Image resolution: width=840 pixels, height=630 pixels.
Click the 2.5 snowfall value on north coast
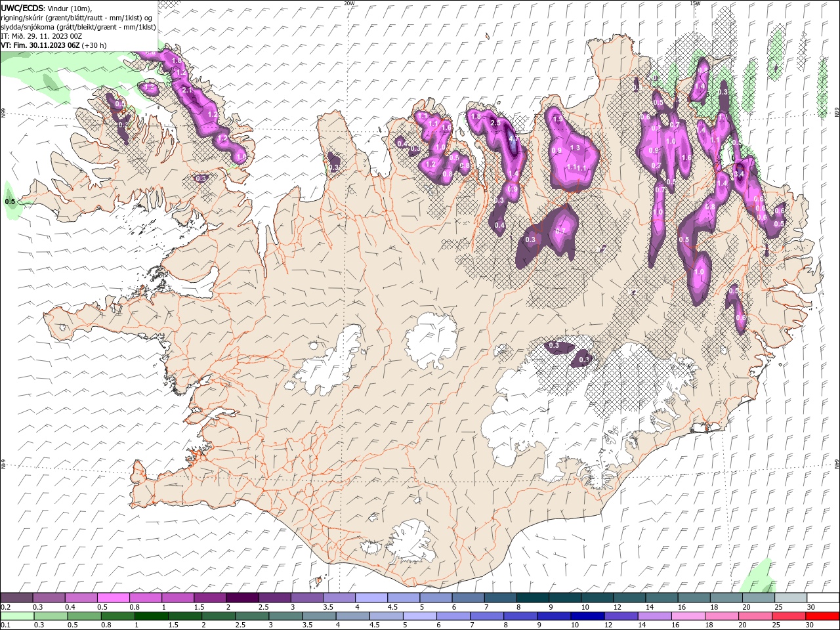click(495, 123)
